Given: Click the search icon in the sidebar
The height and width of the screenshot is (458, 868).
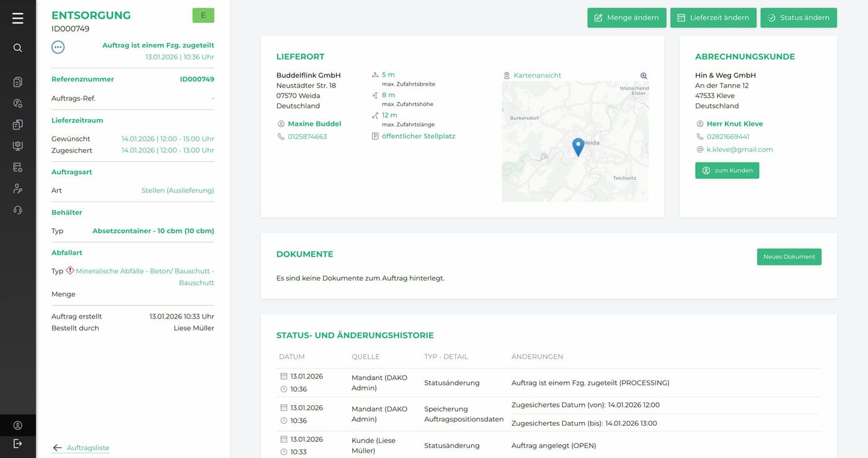Looking at the screenshot, I should (x=17, y=48).
